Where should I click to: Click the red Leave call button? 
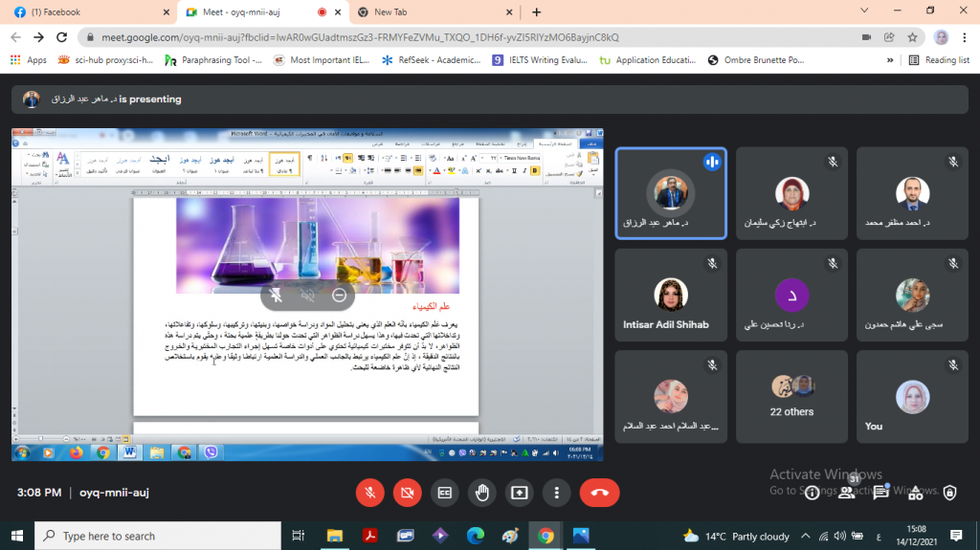599,493
